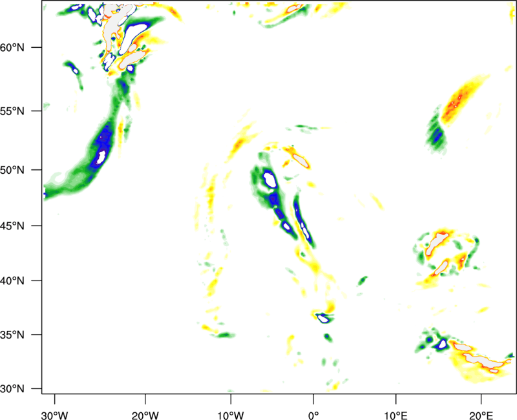The height and width of the screenshot is (420, 517).
Task: Click the 55°N latitude label
Action: click(12, 111)
